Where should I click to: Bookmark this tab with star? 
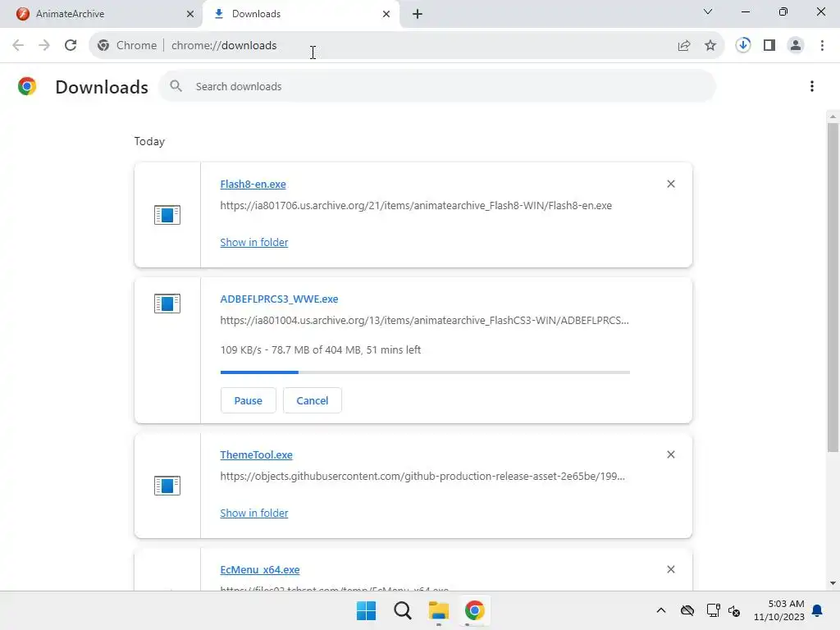(x=710, y=46)
